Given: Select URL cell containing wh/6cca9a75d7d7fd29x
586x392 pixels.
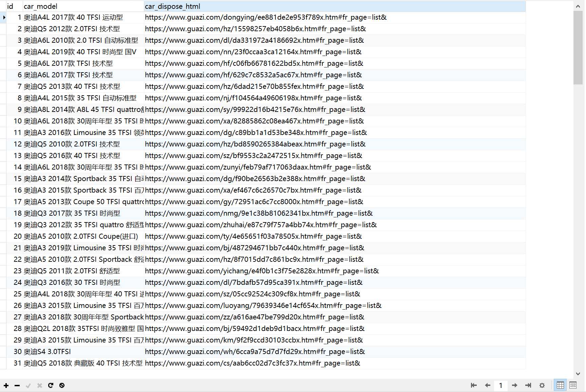Looking at the screenshot, I should (x=335, y=352).
